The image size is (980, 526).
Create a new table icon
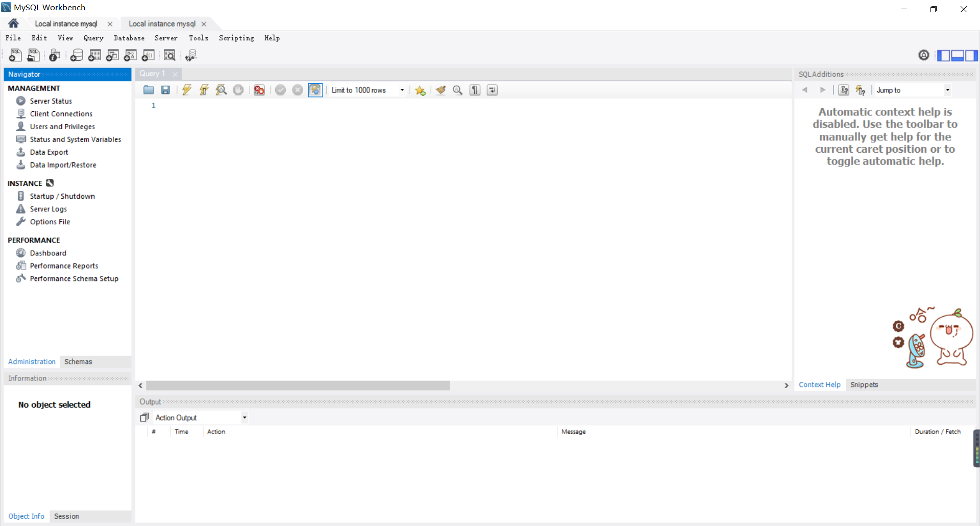tap(94, 55)
